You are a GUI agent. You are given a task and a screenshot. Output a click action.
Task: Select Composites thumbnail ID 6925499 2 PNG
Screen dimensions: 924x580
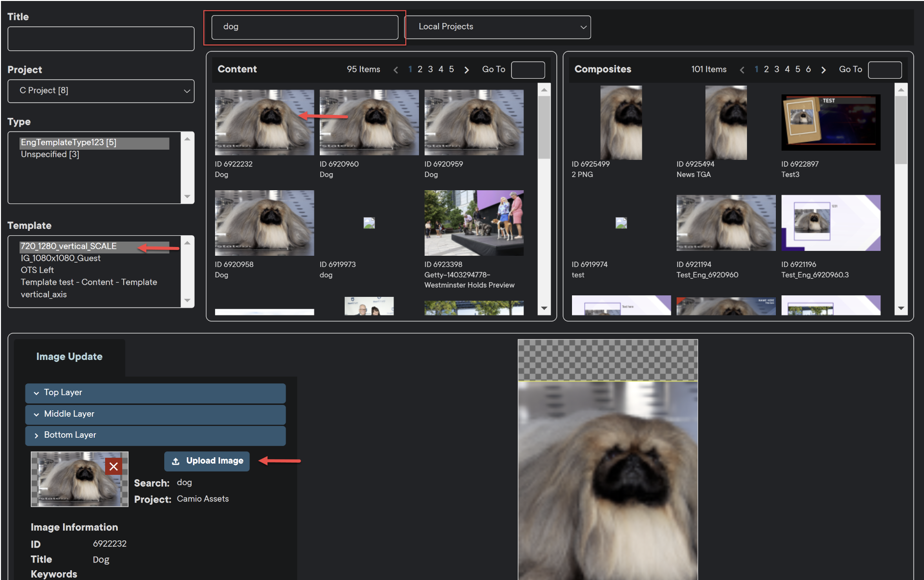point(621,123)
